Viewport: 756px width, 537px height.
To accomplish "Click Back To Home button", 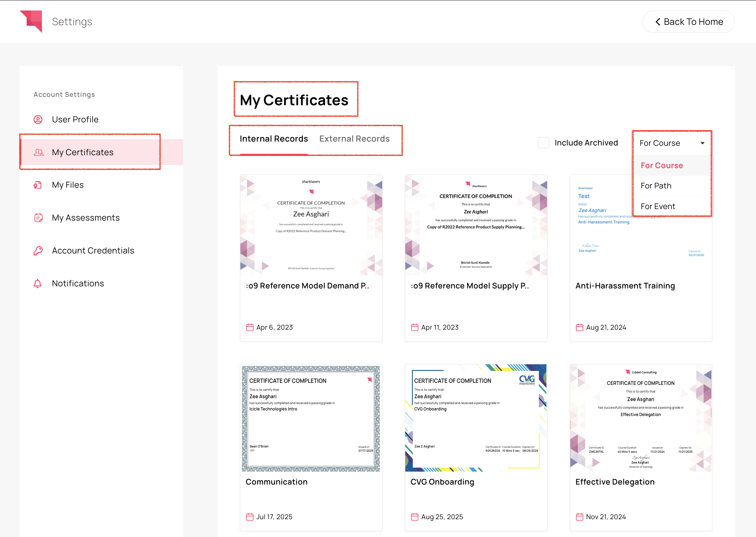I will (688, 22).
